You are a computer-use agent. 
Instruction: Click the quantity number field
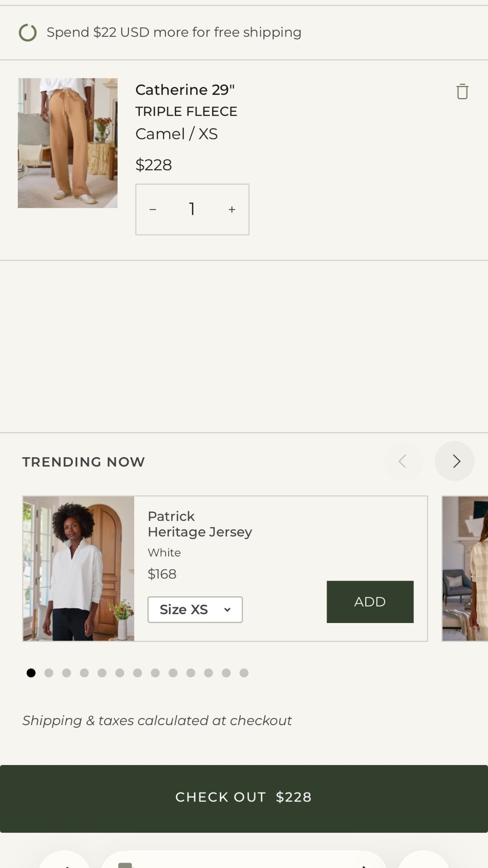(x=192, y=209)
